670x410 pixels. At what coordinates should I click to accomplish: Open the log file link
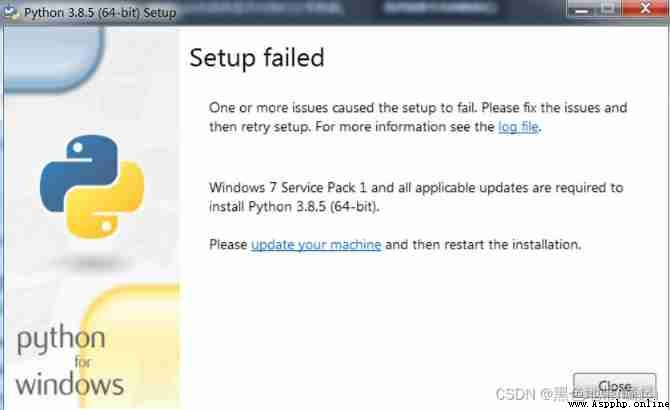point(519,127)
